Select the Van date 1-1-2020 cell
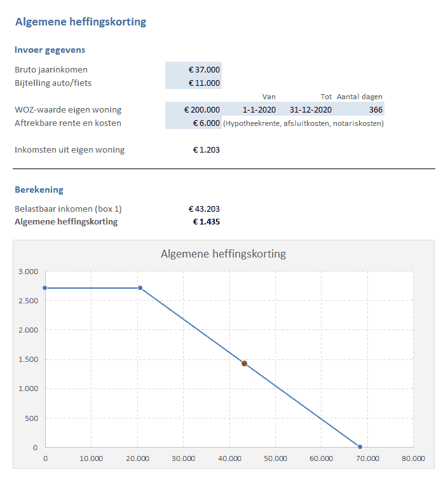448x482 pixels. 250,109
